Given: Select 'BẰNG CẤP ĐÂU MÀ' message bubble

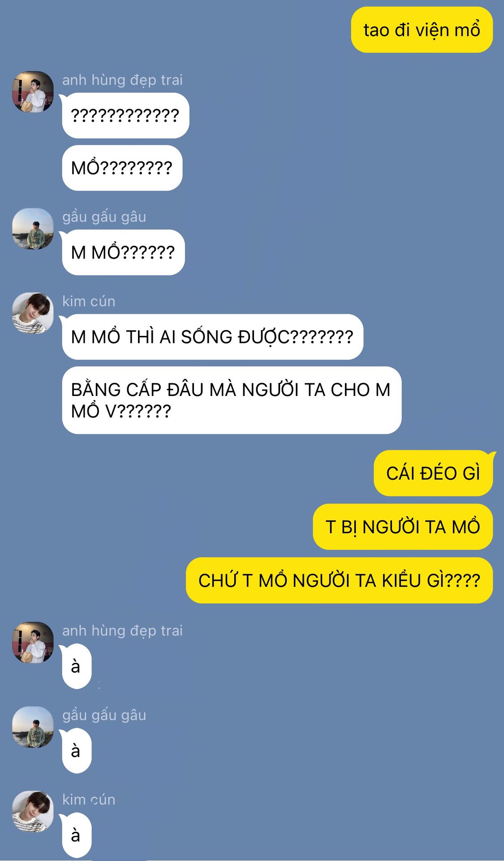Looking at the screenshot, I should [232, 400].
